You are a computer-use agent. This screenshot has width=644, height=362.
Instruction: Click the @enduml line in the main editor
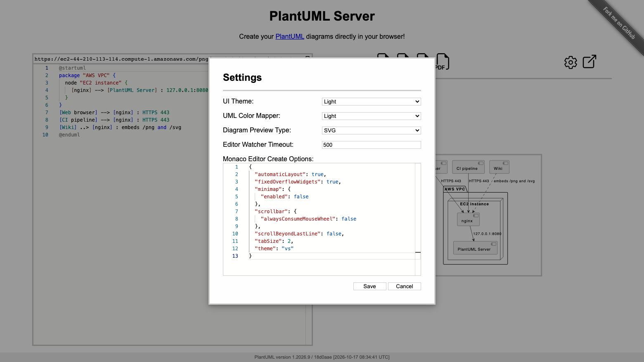click(69, 135)
